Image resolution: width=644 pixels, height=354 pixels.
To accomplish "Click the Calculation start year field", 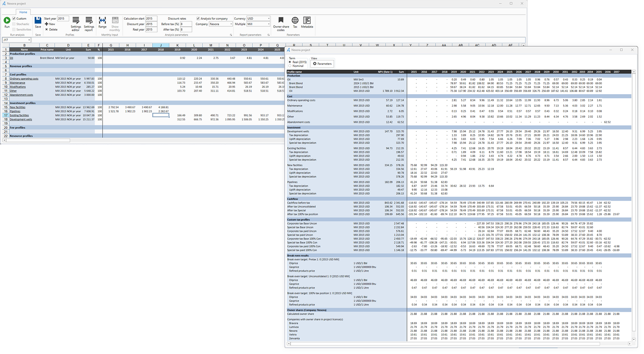I will click(151, 18).
